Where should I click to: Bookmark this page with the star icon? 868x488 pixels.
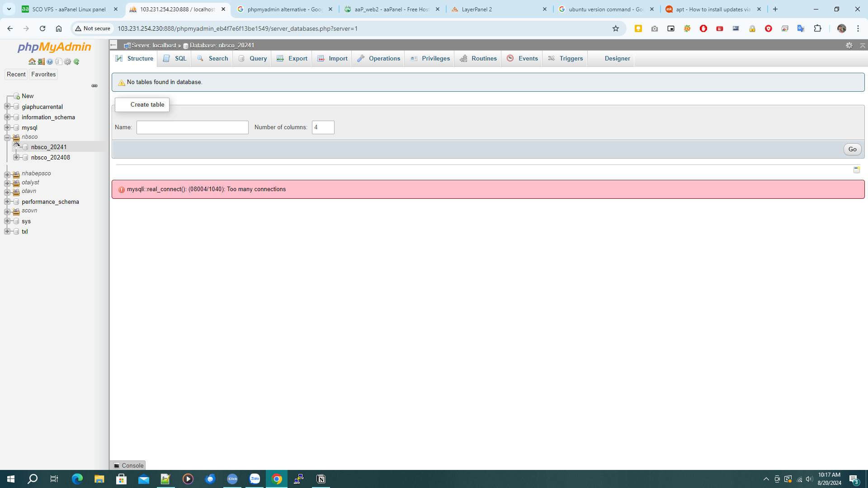pos(615,28)
